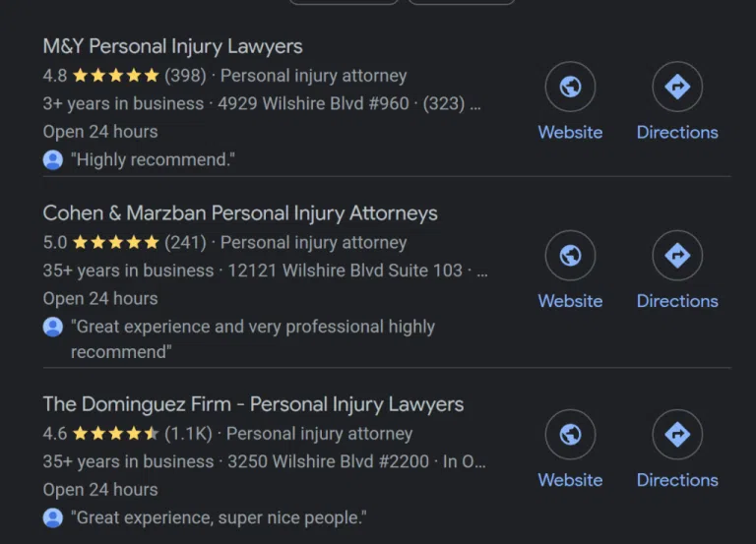This screenshot has height=544, width=756.
Task: Click the (1.1K) review count
Action: coord(189,434)
